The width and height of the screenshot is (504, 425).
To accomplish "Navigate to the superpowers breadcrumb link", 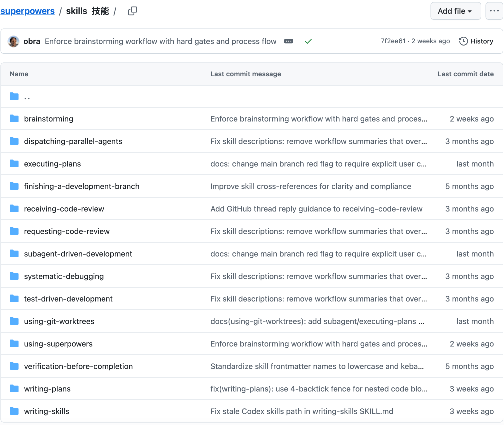I will (x=27, y=11).
